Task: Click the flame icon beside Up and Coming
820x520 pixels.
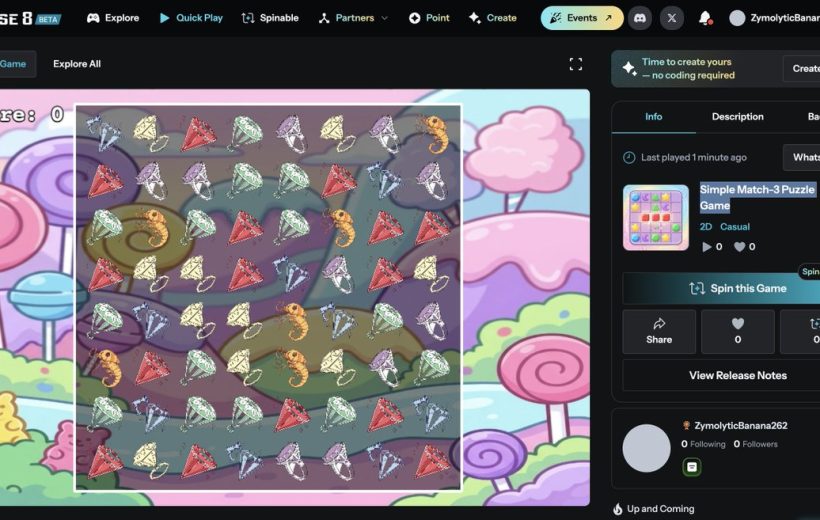Action: (618, 508)
